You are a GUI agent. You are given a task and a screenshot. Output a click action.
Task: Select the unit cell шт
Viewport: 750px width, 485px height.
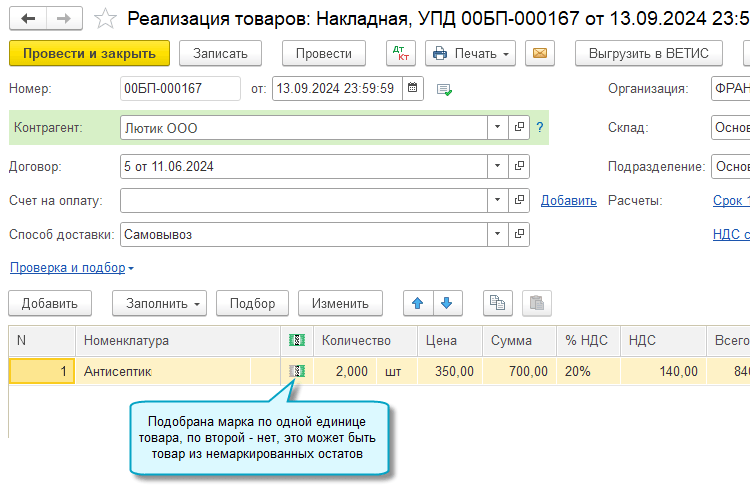[x=397, y=371]
